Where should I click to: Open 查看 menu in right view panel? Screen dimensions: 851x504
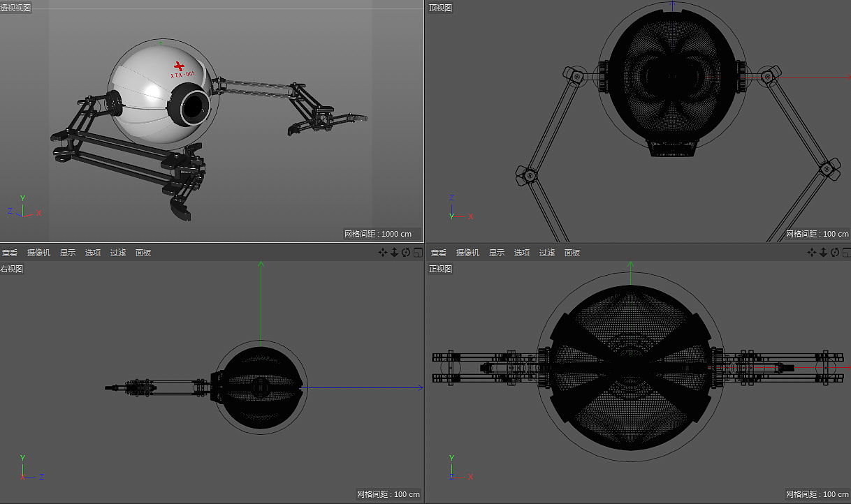(x=10, y=253)
